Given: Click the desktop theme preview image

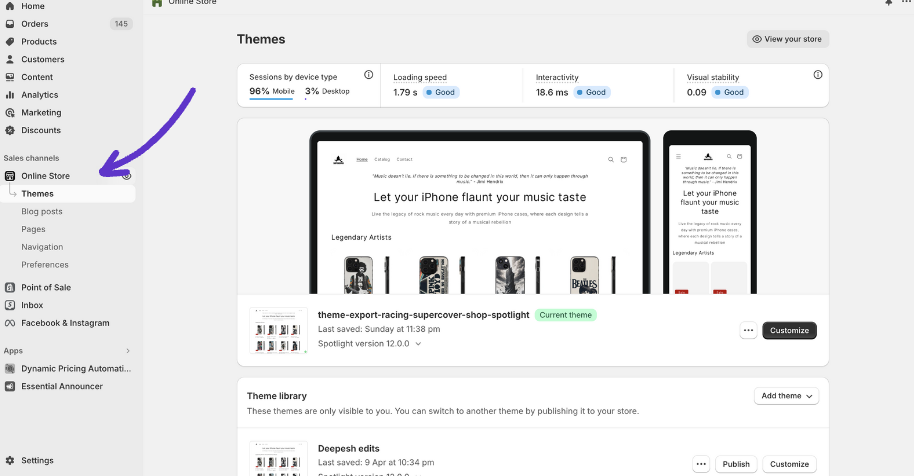Looking at the screenshot, I should [480, 213].
